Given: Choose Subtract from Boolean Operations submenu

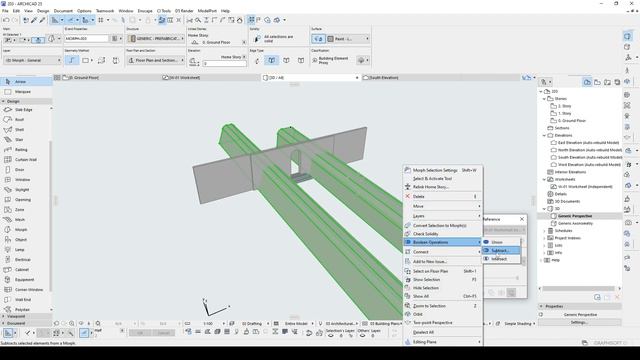Looking at the screenshot, I should 501,250.
